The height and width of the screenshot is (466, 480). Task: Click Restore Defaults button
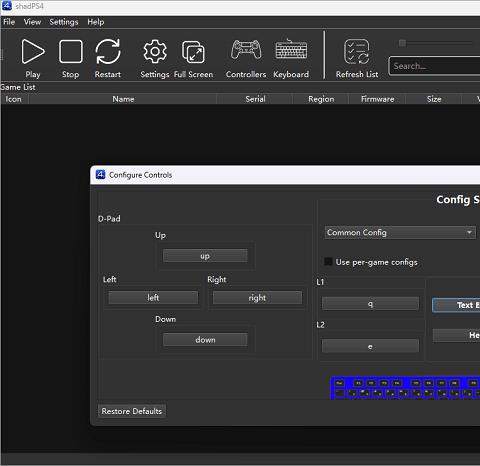pos(132,411)
